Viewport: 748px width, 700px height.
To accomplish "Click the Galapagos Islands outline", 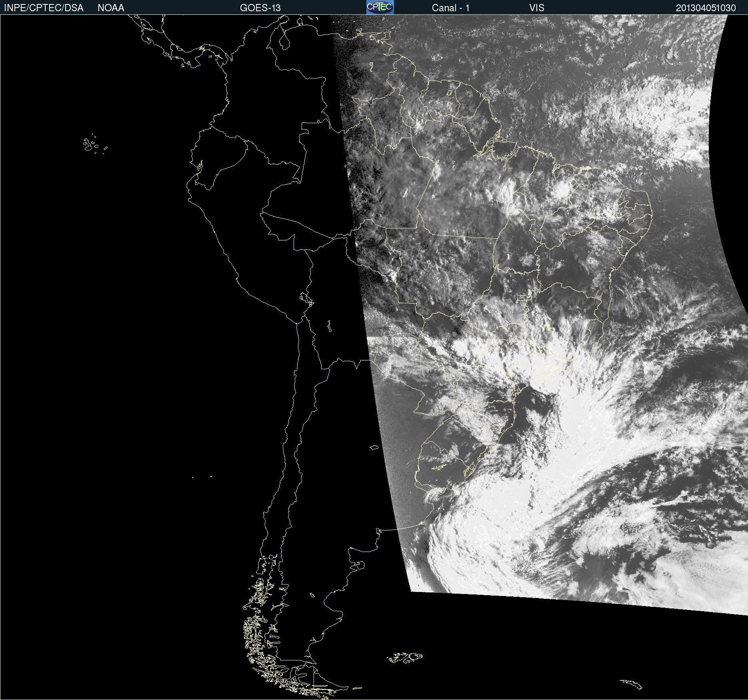I will click(95, 144).
